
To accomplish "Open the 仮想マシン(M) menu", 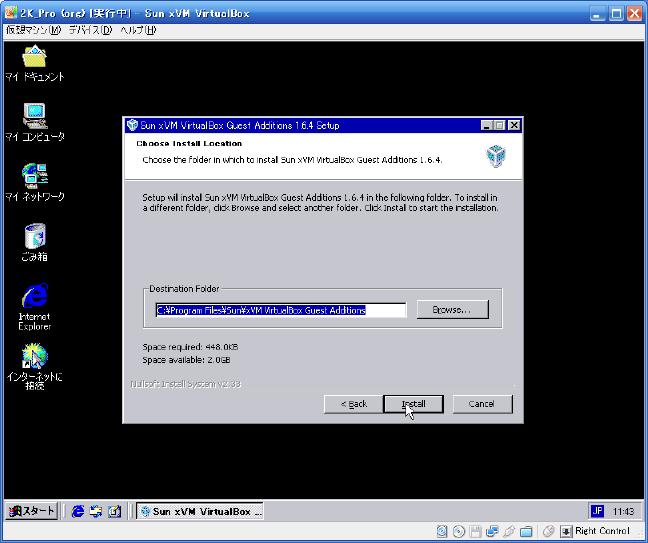I will coord(33,30).
